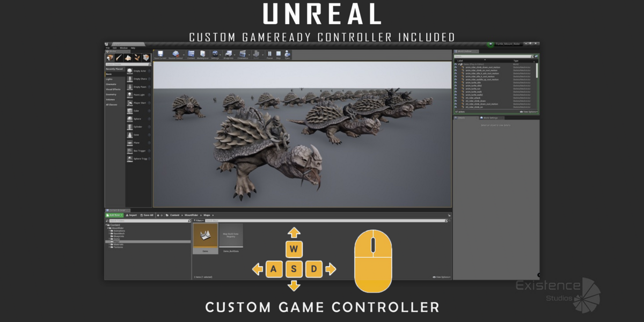644x322 pixels.
Task: Hide anim_turtle_idle via its eye icon
Action: click(x=456, y=83)
